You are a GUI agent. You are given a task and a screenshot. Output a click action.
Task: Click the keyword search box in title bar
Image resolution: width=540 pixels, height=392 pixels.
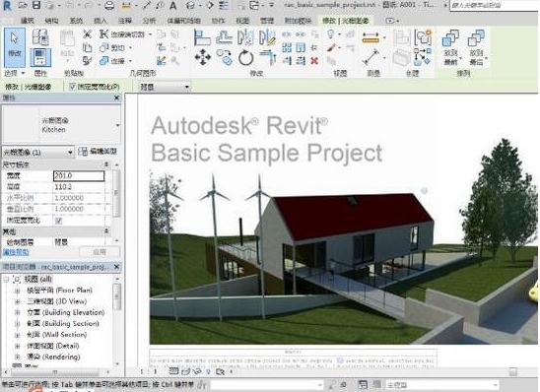coord(494,6)
